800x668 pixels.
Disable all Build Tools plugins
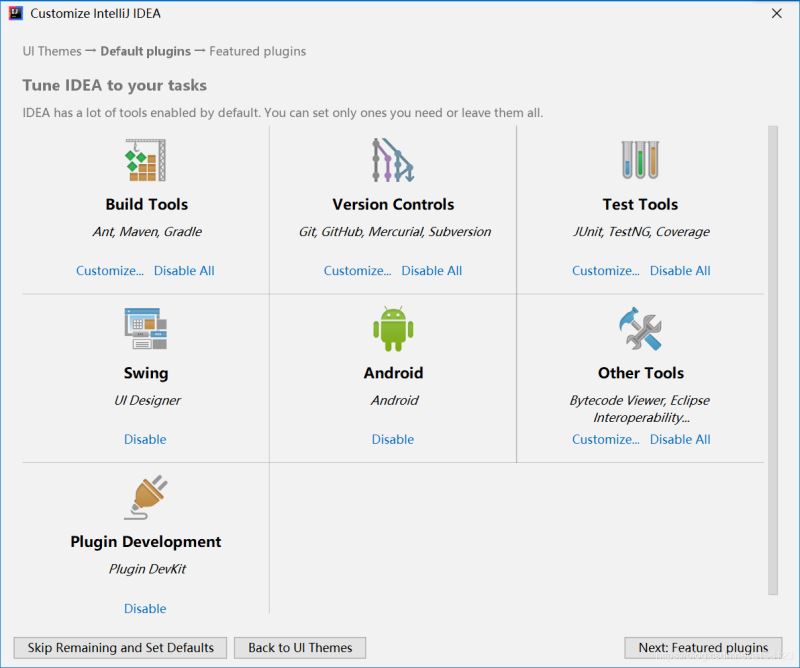(184, 271)
